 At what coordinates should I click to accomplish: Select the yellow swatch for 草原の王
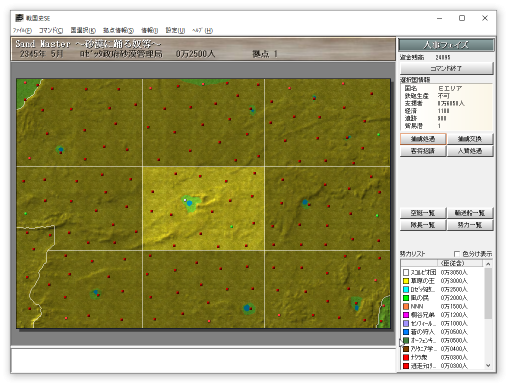coord(406,281)
